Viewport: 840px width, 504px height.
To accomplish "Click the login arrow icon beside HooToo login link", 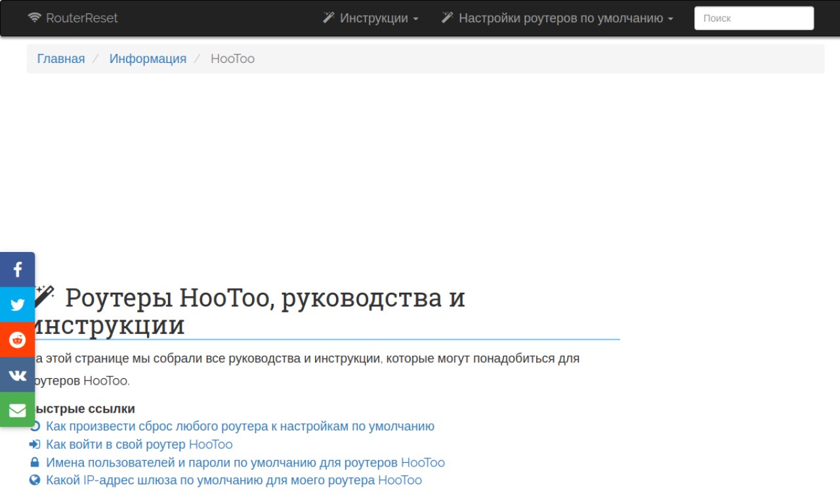I will coord(35,445).
